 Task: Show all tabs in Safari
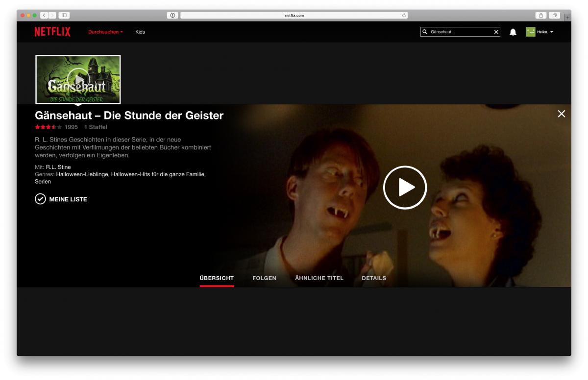click(555, 15)
